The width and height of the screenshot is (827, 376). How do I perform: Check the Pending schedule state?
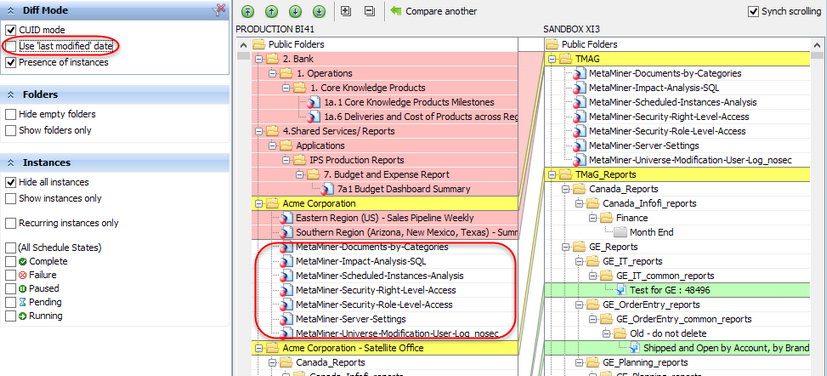pos(11,302)
